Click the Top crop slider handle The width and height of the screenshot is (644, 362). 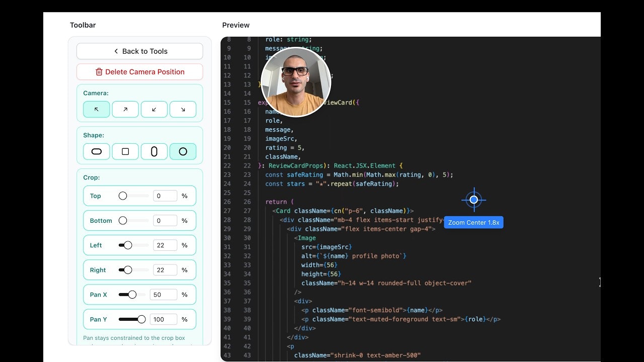click(123, 196)
